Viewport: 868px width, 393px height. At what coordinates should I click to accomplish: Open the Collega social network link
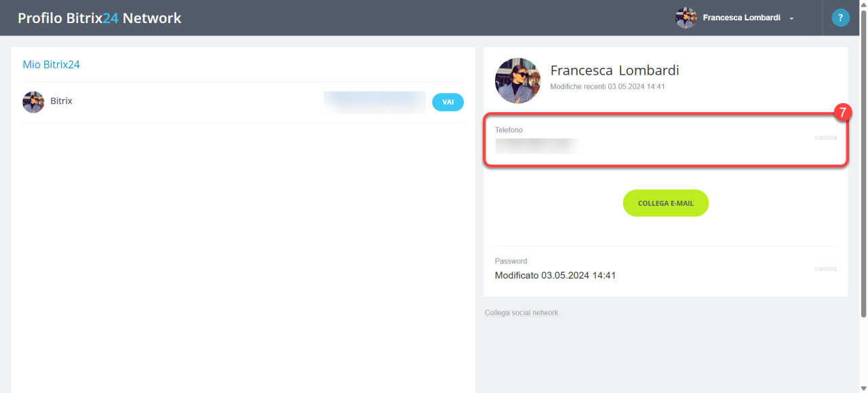[521, 313]
